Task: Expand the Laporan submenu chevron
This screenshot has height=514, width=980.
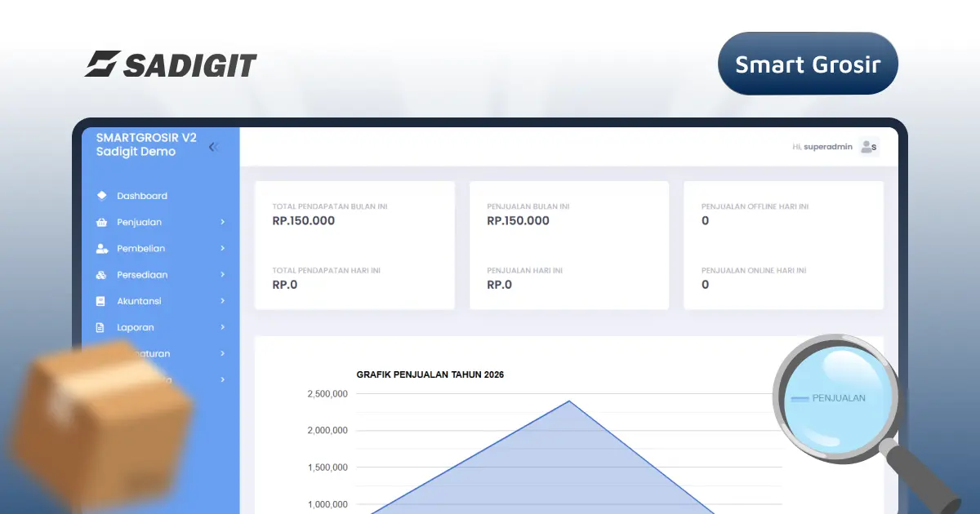Action: (222, 327)
